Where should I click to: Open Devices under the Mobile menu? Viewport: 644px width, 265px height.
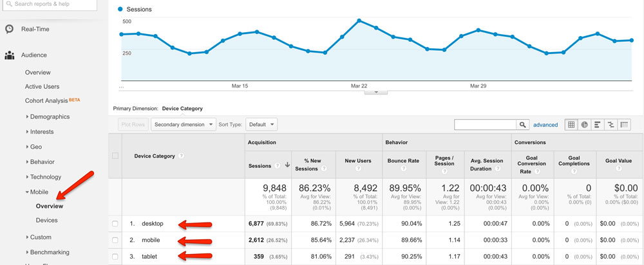click(x=46, y=221)
